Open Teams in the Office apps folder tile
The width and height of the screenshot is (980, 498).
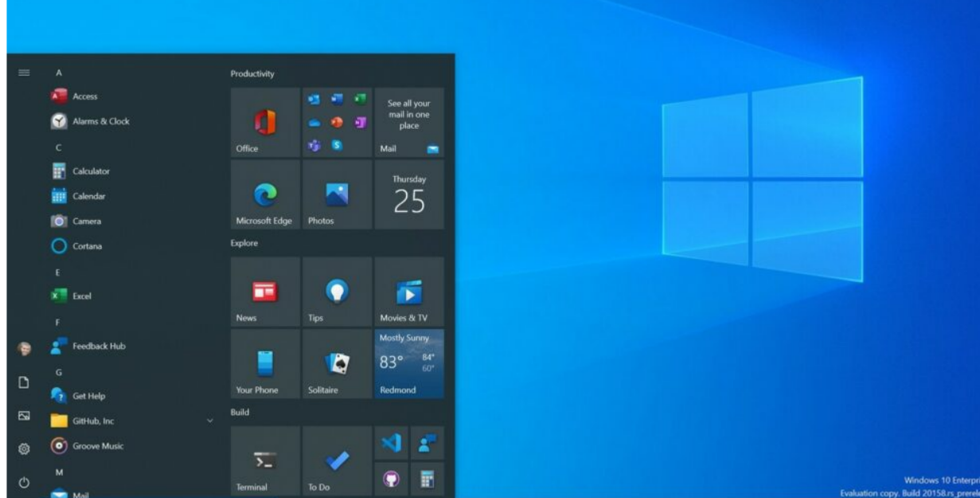pos(314,145)
